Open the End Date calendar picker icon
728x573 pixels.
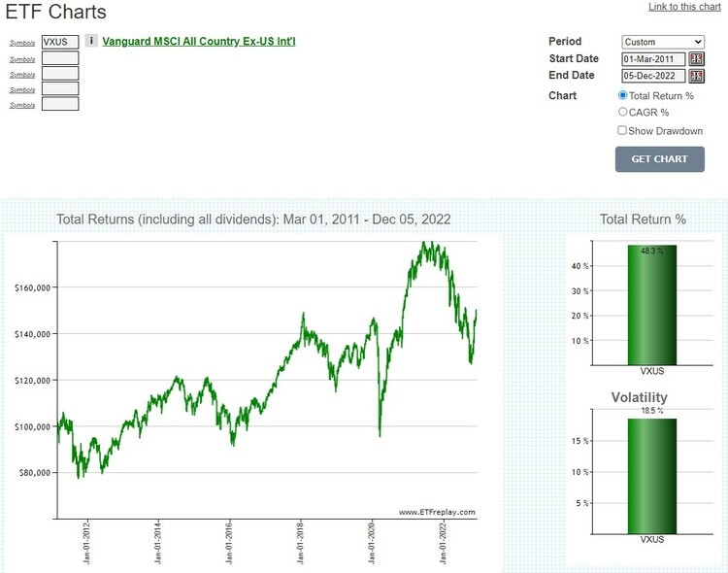(x=696, y=76)
